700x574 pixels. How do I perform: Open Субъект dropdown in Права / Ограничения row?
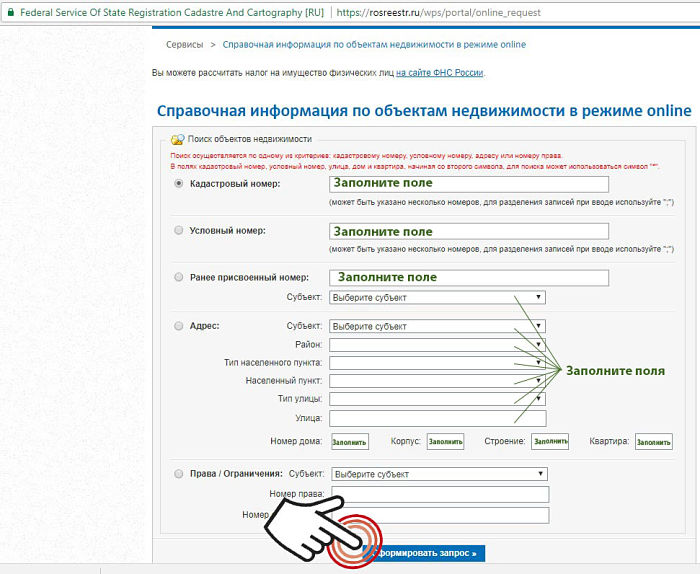pyautogui.click(x=439, y=474)
